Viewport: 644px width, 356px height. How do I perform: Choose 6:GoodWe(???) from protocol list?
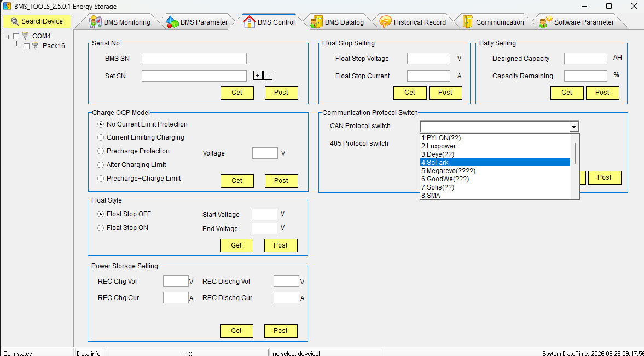495,179
